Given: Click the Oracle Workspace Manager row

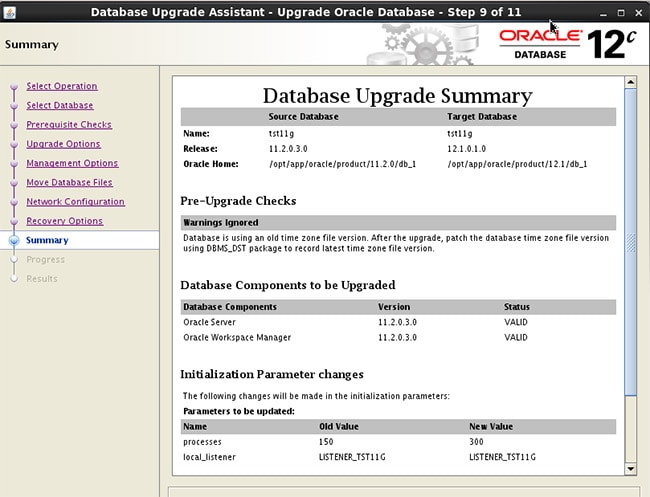Looking at the screenshot, I should click(x=398, y=337).
